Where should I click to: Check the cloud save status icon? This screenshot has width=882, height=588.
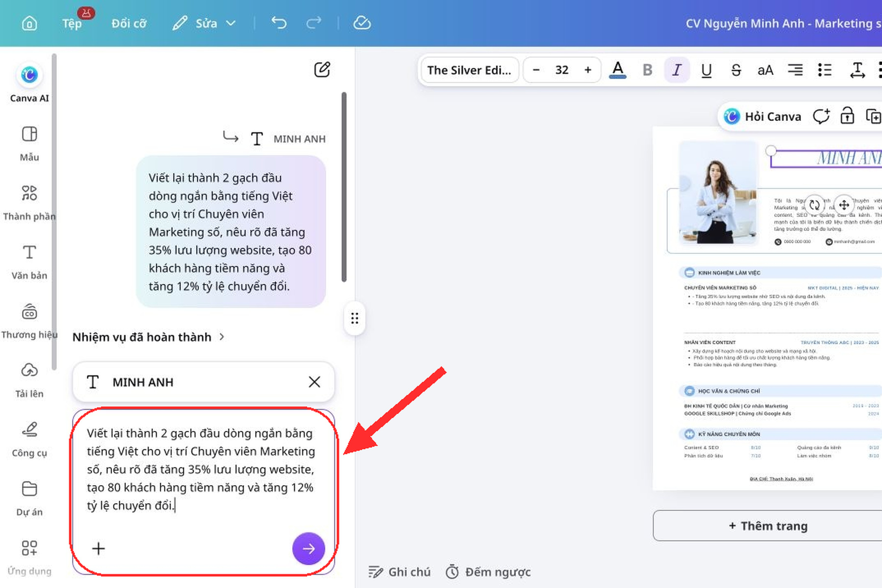(x=362, y=23)
